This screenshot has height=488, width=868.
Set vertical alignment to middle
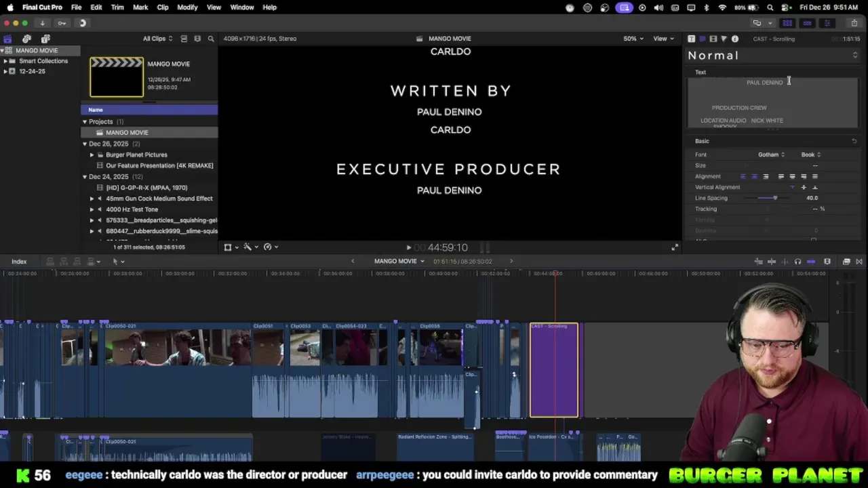coord(804,187)
